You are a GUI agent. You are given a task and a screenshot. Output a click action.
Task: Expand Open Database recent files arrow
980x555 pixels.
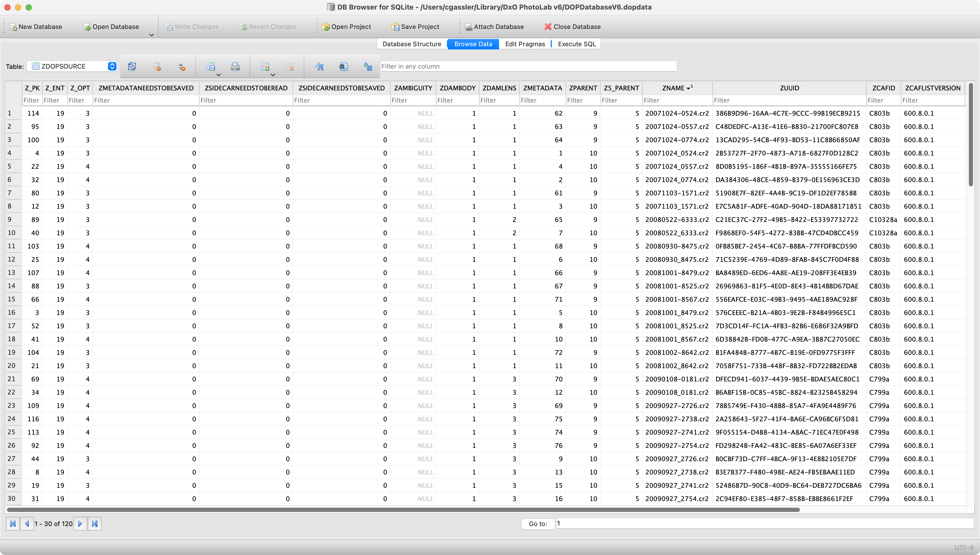(151, 35)
